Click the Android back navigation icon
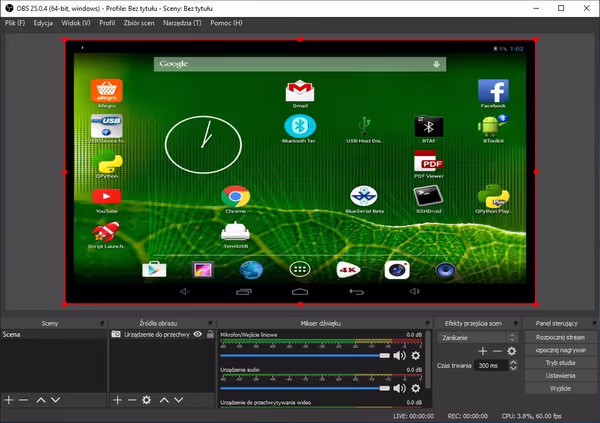600x423 pixels. click(x=356, y=292)
